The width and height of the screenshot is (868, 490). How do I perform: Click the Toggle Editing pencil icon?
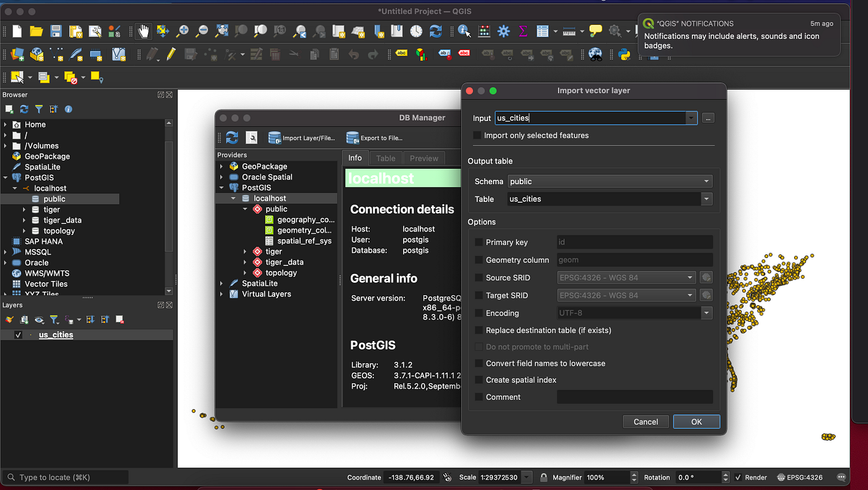pos(170,55)
